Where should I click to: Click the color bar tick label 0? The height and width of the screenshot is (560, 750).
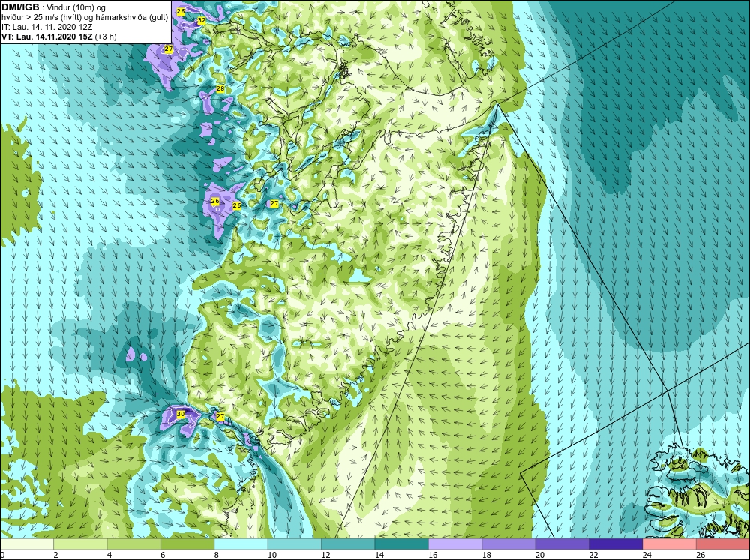click(2, 555)
